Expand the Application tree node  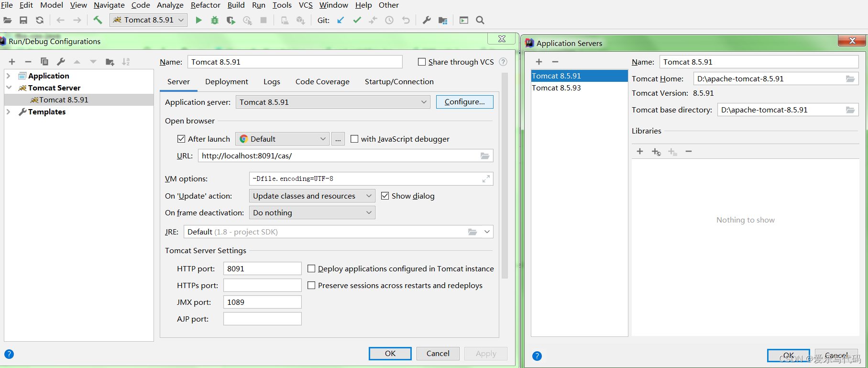8,76
